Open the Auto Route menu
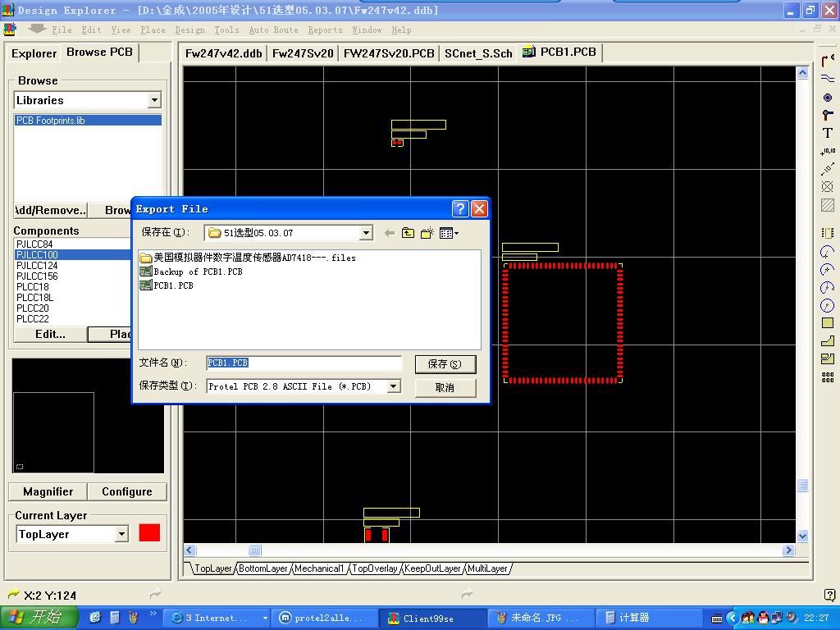The width and height of the screenshot is (840, 630). coord(274,30)
